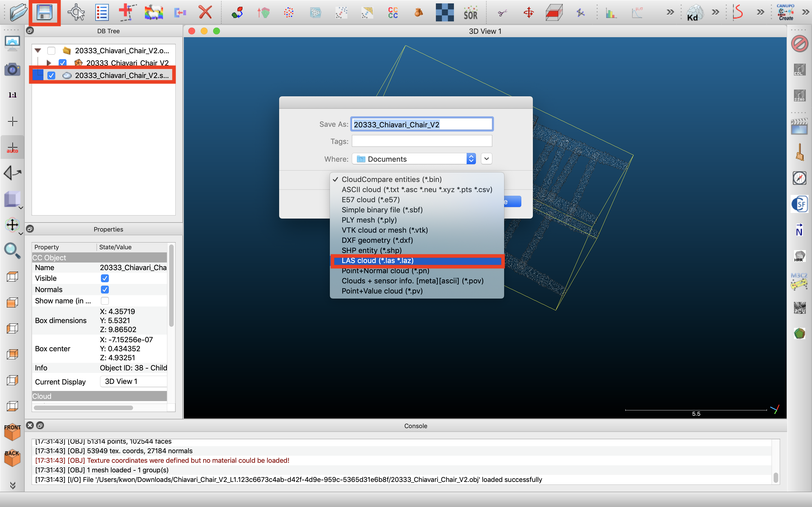This screenshot has width=812, height=507.
Task: Select PLY mesh (*.ply) format option
Action: [369, 220]
